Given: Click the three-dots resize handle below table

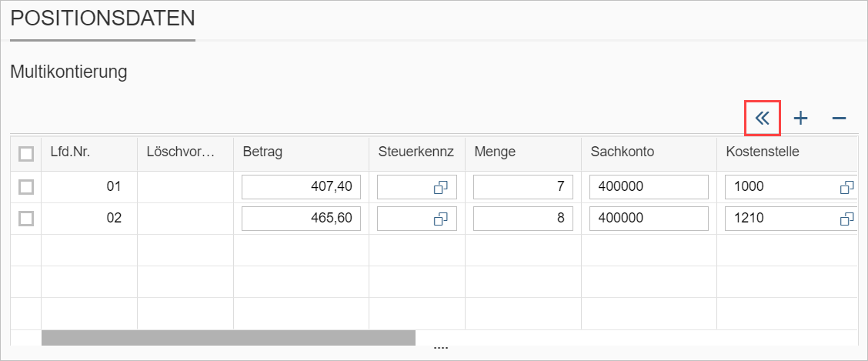Looking at the screenshot, I should click(x=441, y=349).
